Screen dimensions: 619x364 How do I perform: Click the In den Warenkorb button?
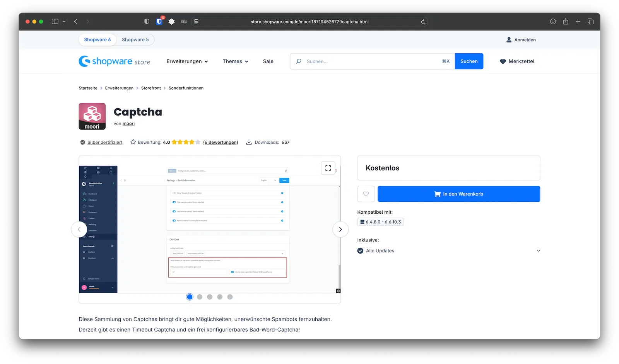(458, 194)
